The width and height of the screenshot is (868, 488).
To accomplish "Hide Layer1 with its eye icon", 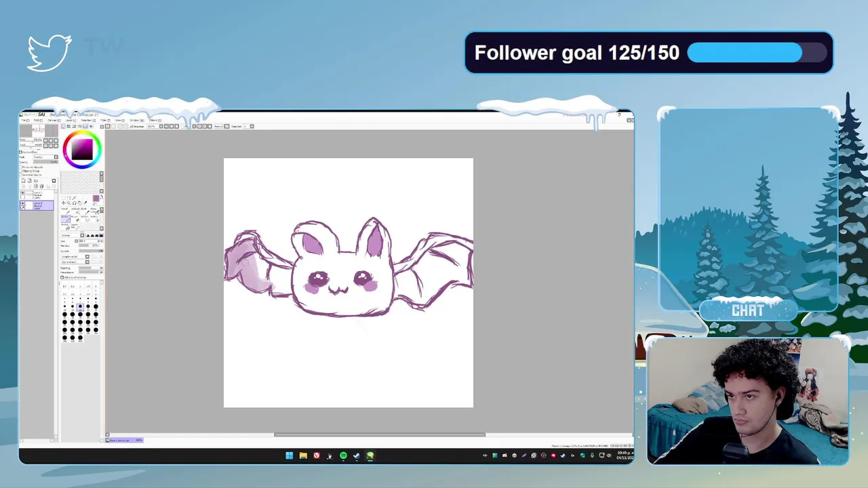I will click(23, 192).
